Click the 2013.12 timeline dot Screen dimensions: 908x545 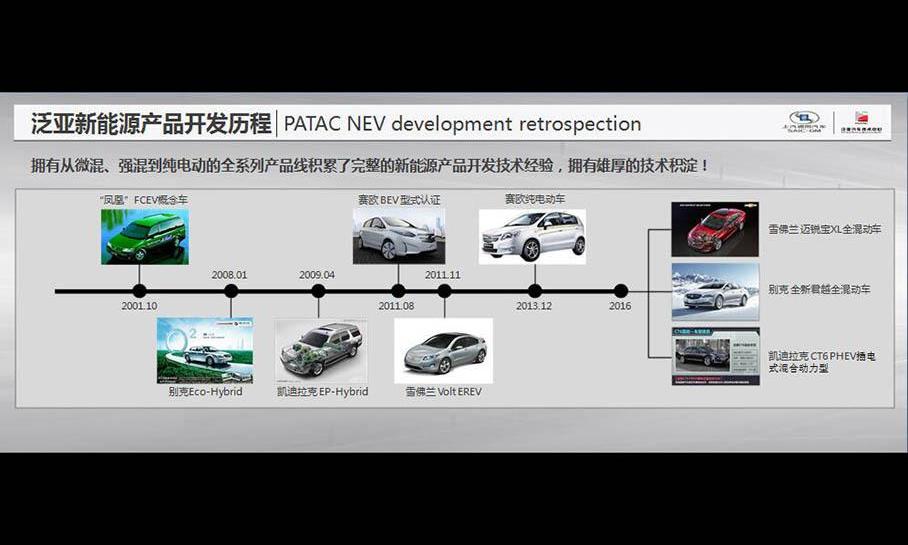point(535,291)
